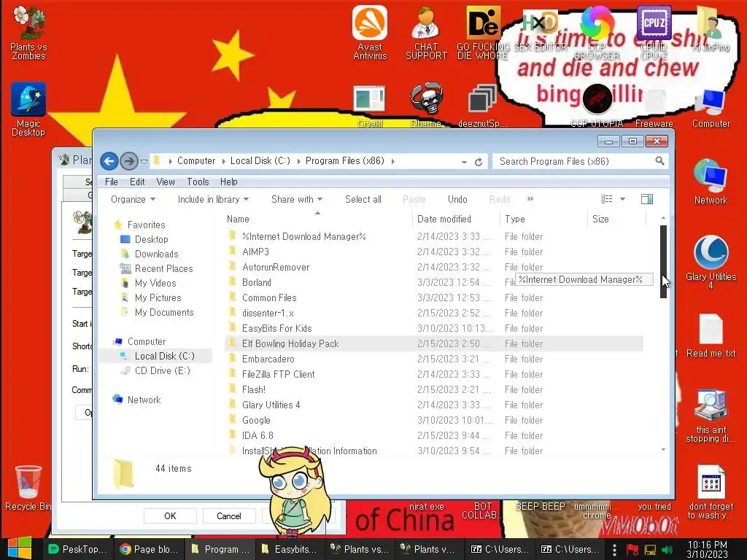Click the volume speaker tray icon
The width and height of the screenshot is (747, 560).
coord(668,550)
